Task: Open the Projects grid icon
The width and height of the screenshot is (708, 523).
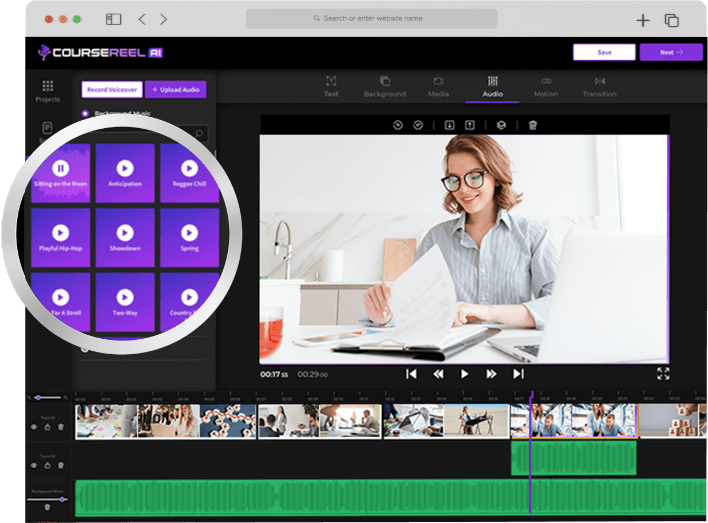Action: click(x=47, y=85)
